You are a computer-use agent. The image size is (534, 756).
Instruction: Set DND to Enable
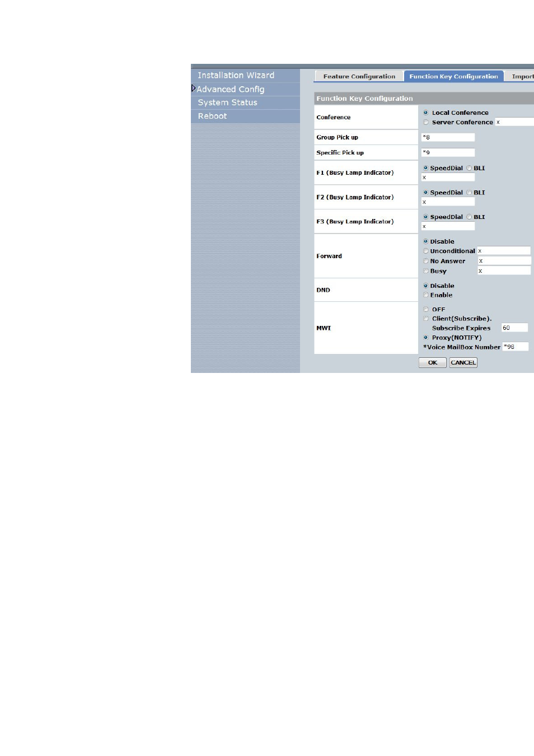[x=425, y=295]
